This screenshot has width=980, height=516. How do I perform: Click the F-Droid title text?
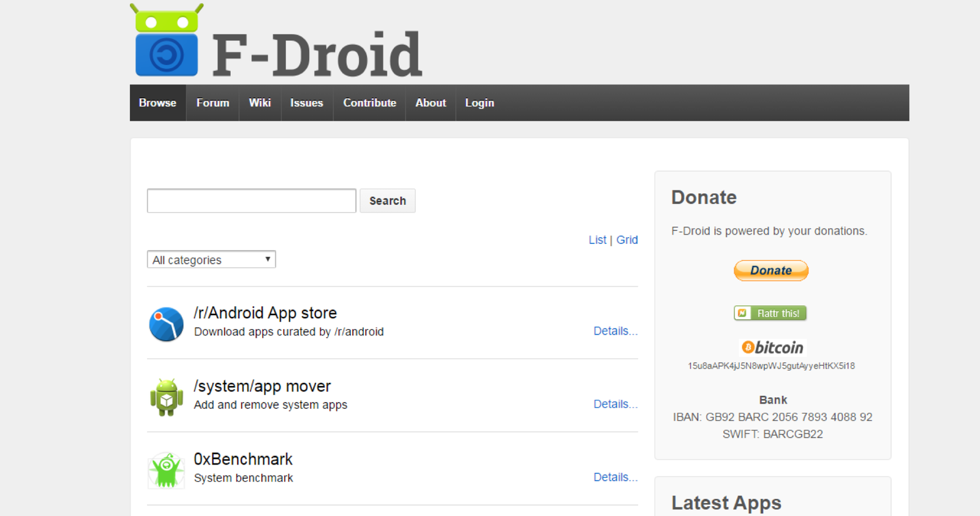(317, 55)
